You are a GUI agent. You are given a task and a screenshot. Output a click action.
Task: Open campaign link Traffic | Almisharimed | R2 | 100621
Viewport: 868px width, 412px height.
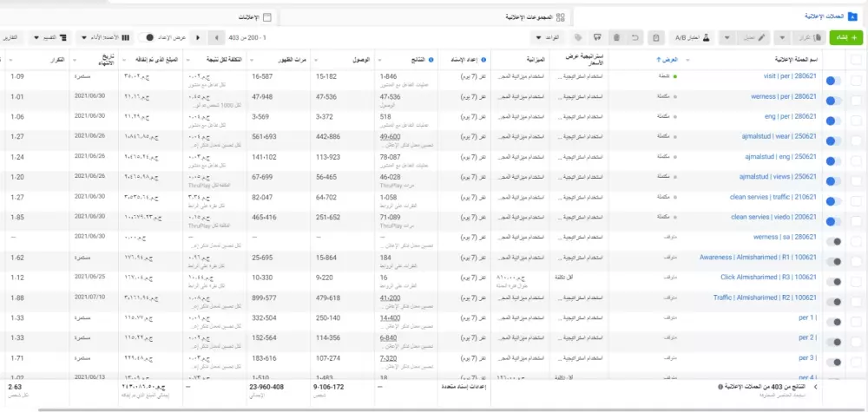point(765,298)
